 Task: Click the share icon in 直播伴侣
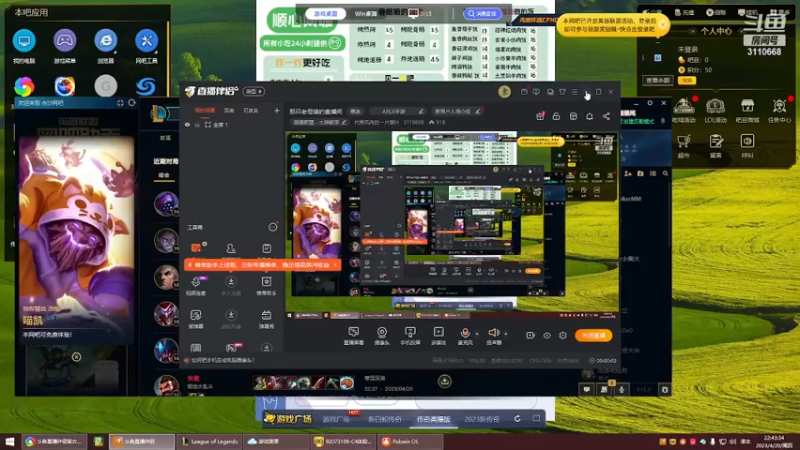pos(606,116)
